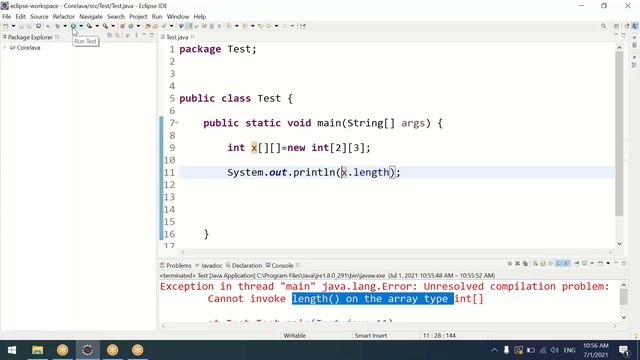This screenshot has width=640, height=360.
Task: Click the New Java Class icon
Action: pos(131,26)
